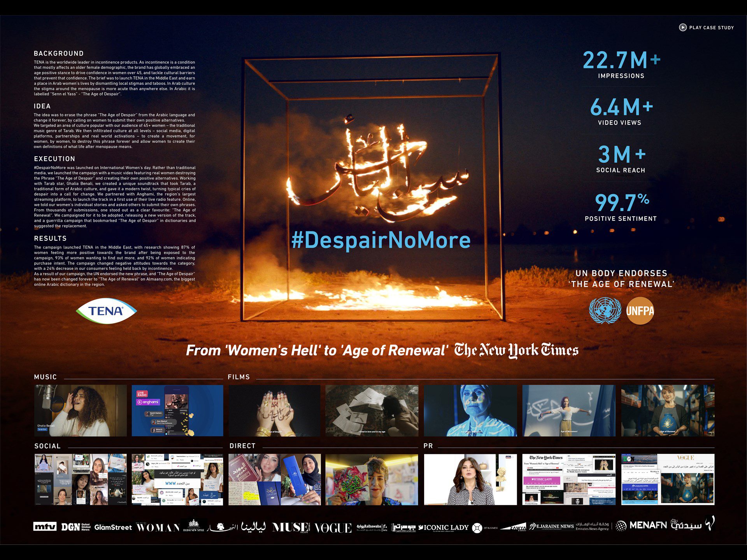Open the TV presenter PR thumbnail

470,479
